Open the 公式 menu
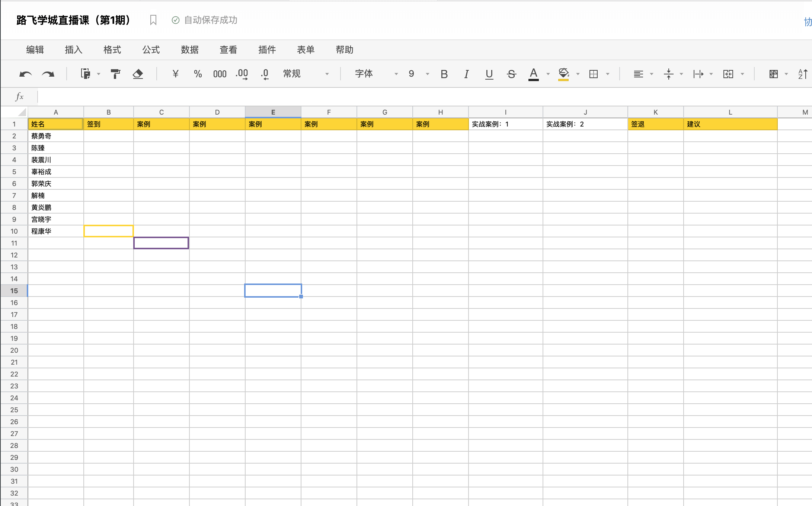 coord(151,49)
